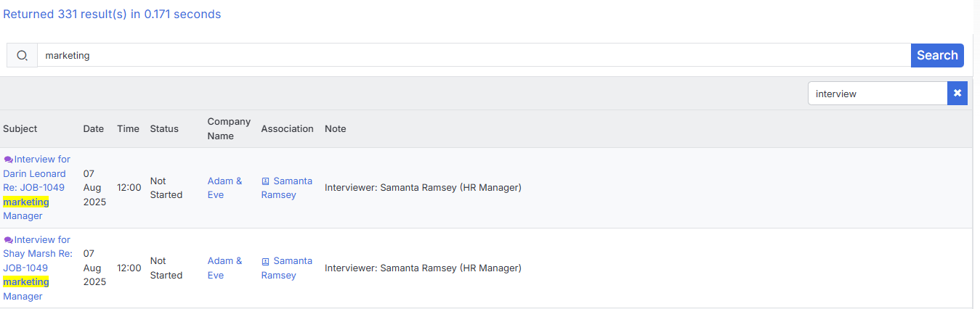Click Not Started status in Darin Leonard row
The image size is (980, 309).
coord(166,188)
